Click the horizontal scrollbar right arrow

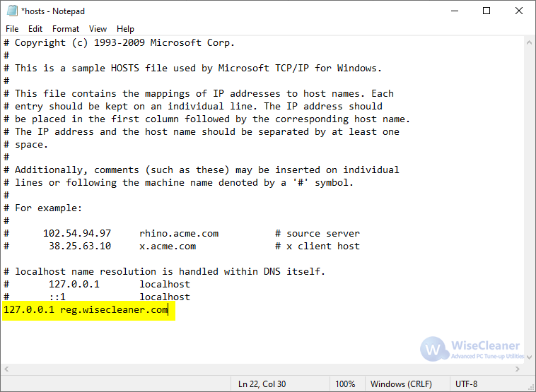tap(518, 369)
